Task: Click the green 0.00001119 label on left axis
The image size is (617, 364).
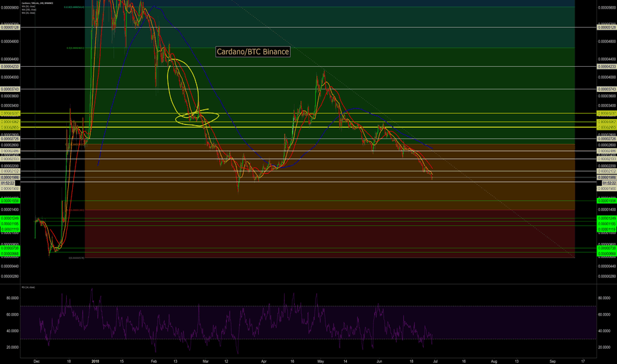Action: click(10, 230)
